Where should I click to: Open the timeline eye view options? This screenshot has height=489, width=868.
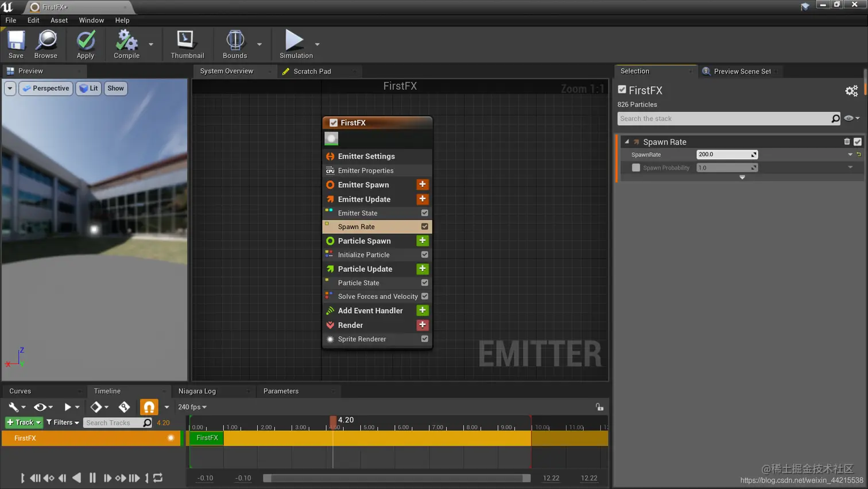[43, 407]
